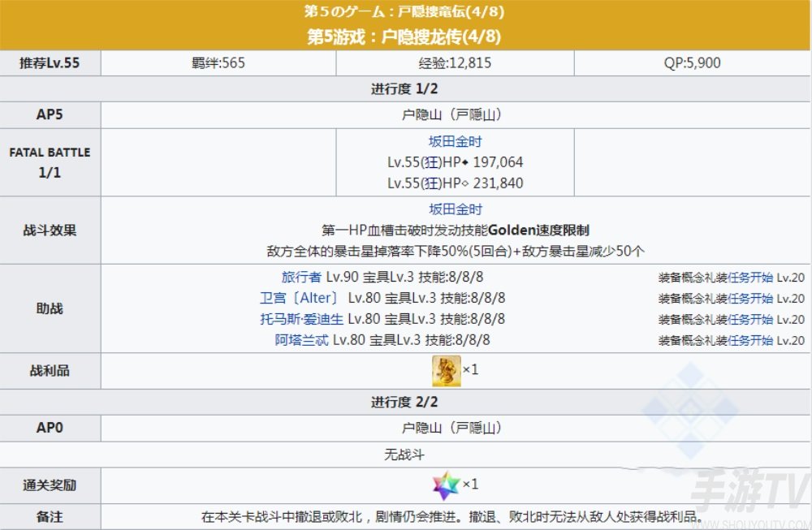The image size is (812, 530).
Task: Open the 旅行者 support servant link
Action: pyautogui.click(x=301, y=277)
